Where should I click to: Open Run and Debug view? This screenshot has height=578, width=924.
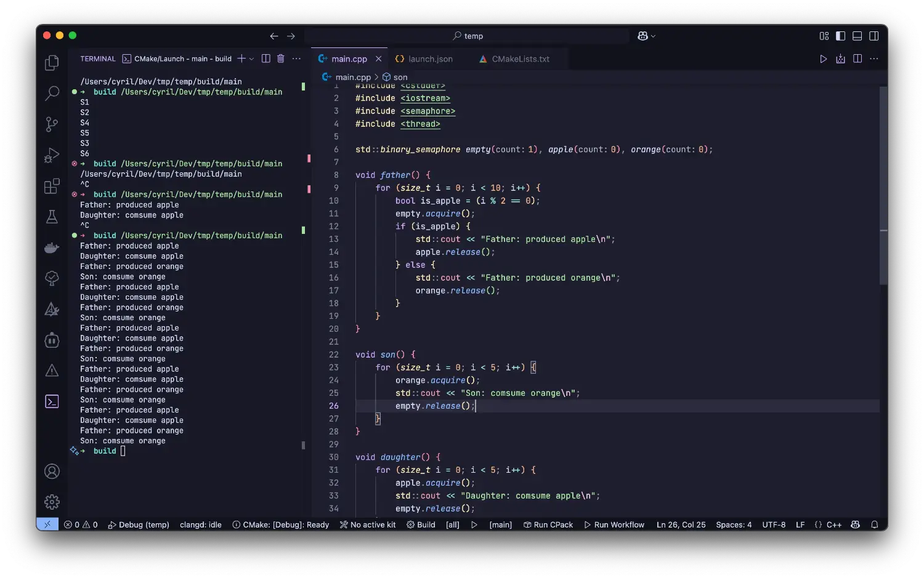pos(52,155)
